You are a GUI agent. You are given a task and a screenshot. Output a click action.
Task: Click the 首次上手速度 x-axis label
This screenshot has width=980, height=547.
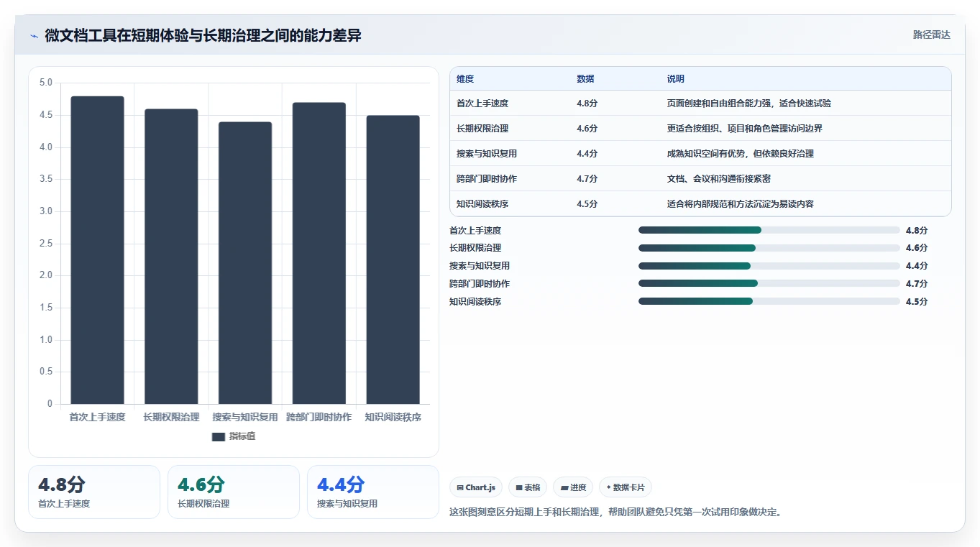(97, 417)
